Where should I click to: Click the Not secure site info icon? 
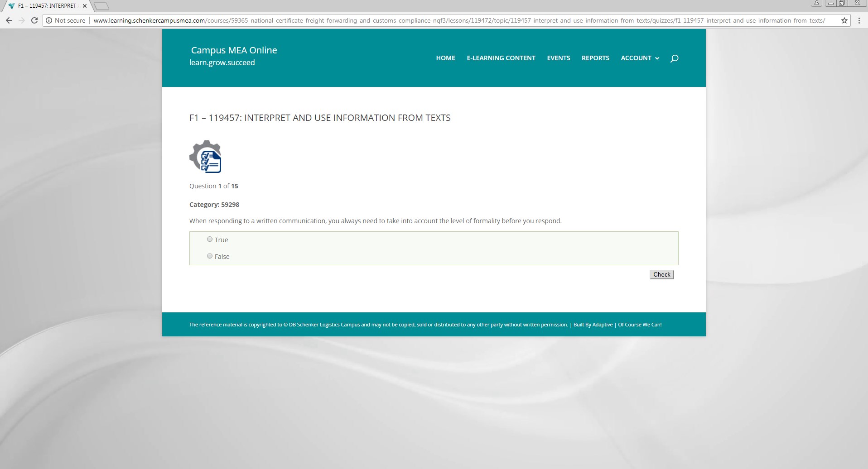[49, 20]
